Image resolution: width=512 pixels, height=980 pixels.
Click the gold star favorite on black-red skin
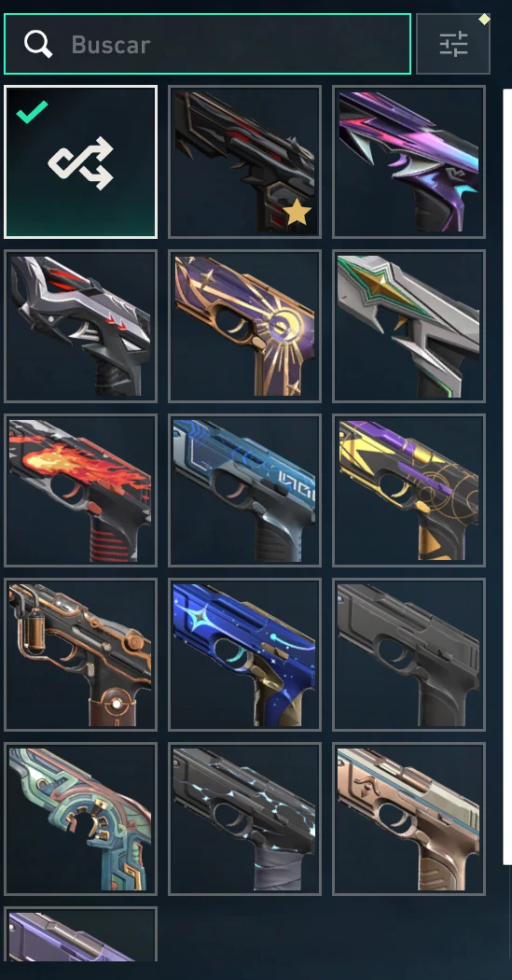[298, 213]
